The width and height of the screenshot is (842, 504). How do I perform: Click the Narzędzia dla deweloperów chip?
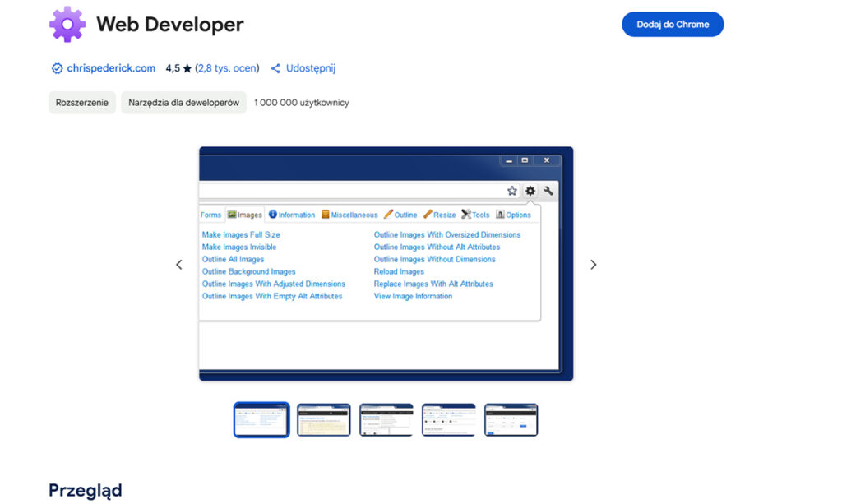coord(183,103)
